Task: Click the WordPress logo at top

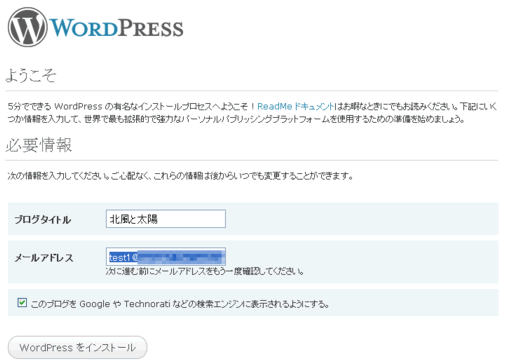Action: coord(96,27)
